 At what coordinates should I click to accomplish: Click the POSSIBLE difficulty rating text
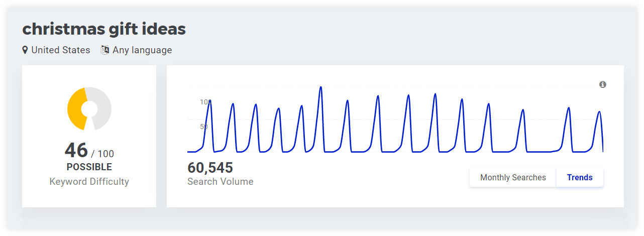coord(89,167)
